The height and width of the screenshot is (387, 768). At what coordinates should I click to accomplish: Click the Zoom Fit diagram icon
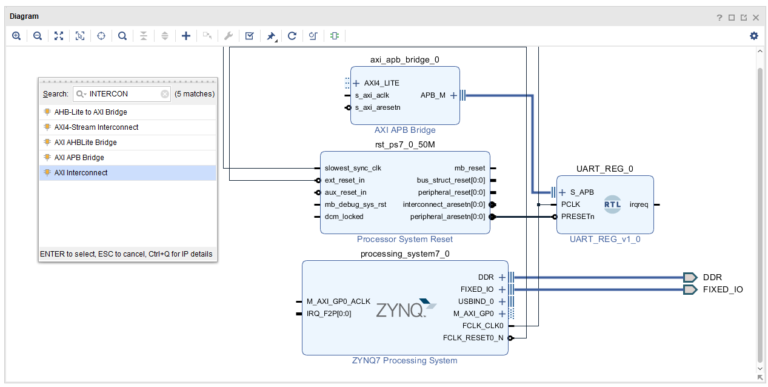(59, 36)
